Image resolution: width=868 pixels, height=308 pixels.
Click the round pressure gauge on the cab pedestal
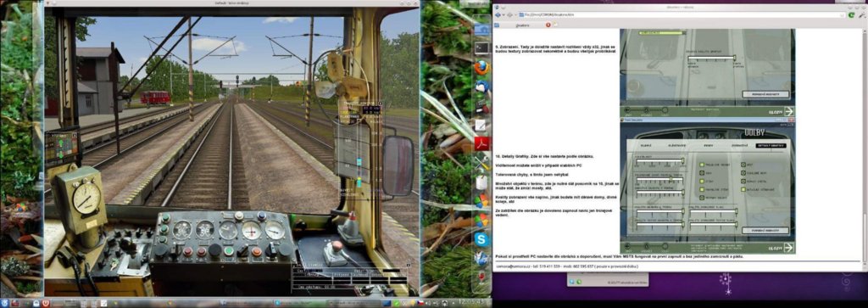click(x=87, y=199)
